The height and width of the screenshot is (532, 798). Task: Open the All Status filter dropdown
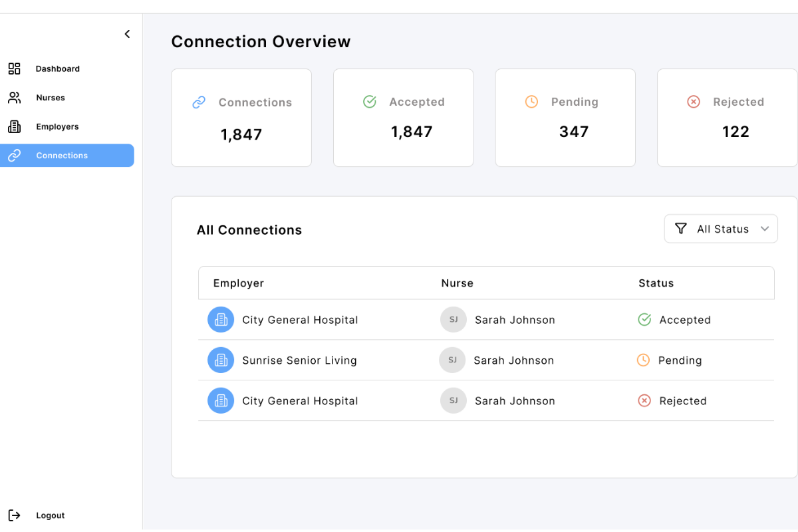[x=721, y=229]
